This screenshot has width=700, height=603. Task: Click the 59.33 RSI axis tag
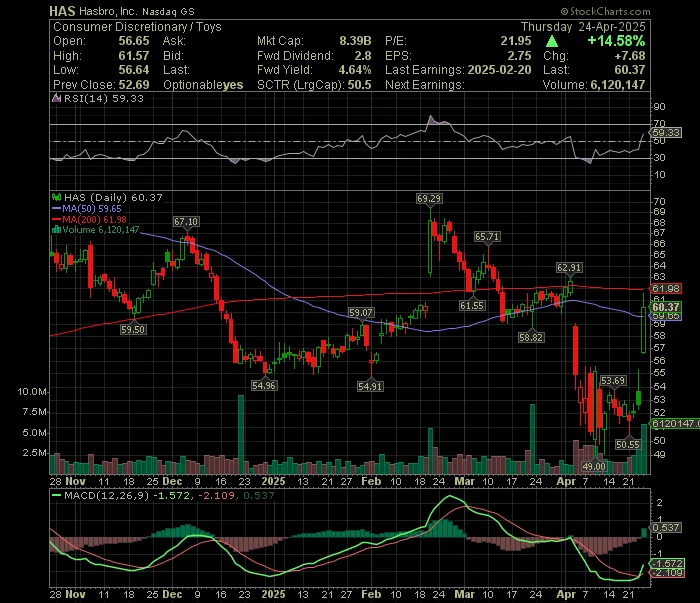click(x=666, y=133)
